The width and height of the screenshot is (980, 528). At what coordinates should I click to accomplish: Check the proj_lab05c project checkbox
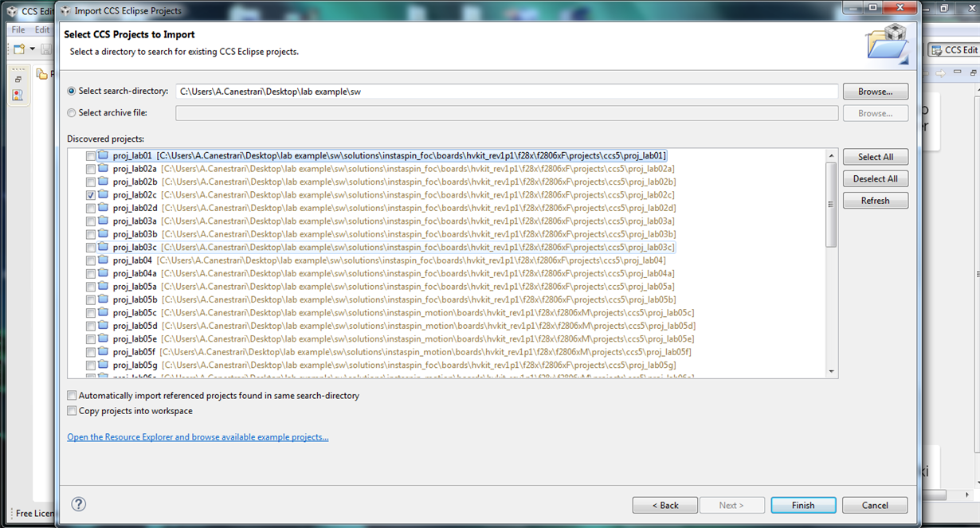coord(91,313)
